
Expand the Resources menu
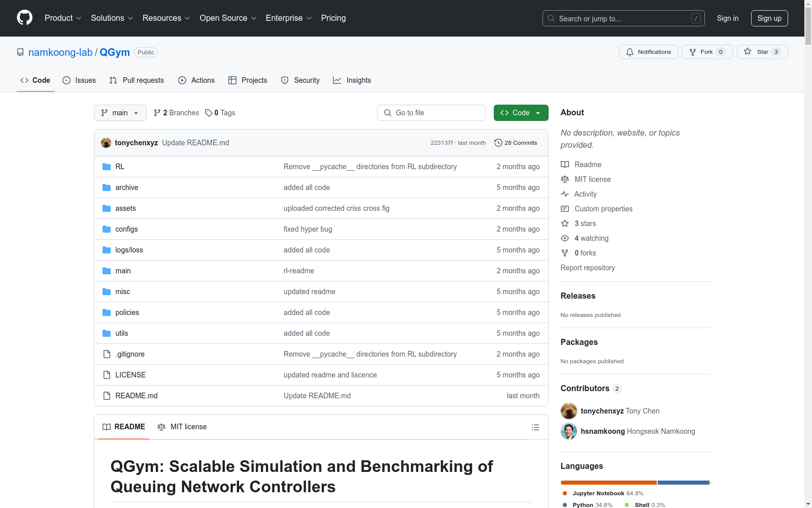(x=166, y=18)
